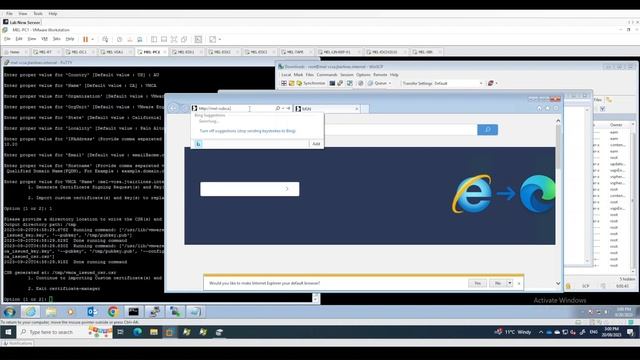Open the VMware Tabs menu
Viewport: 640px width, 360px height.
point(57,39)
